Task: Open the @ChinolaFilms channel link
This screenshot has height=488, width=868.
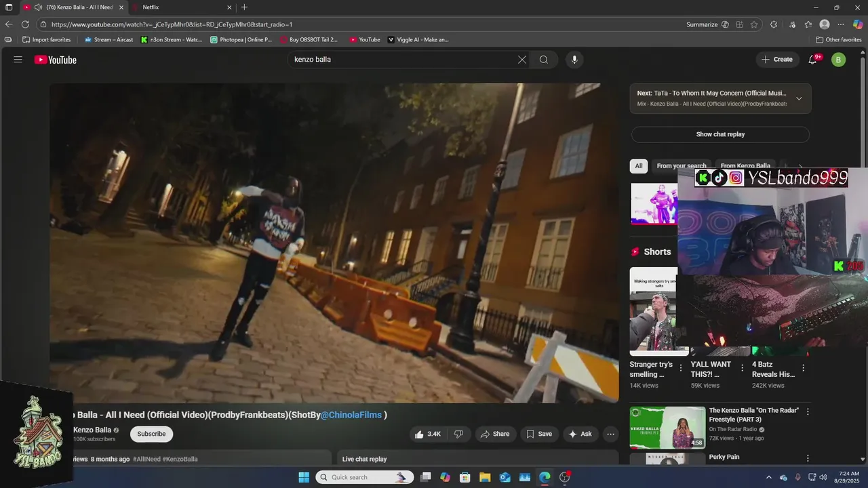Action: pos(351,415)
